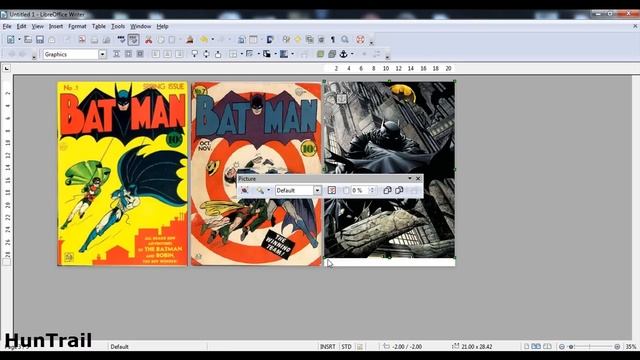640x360 pixels.
Task: Open the Picture toolbar options arrow
Action: tap(409, 179)
